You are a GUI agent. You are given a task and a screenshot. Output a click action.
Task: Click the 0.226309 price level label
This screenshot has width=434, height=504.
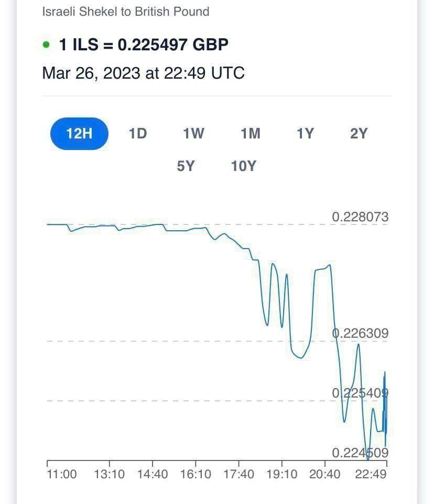360,334
